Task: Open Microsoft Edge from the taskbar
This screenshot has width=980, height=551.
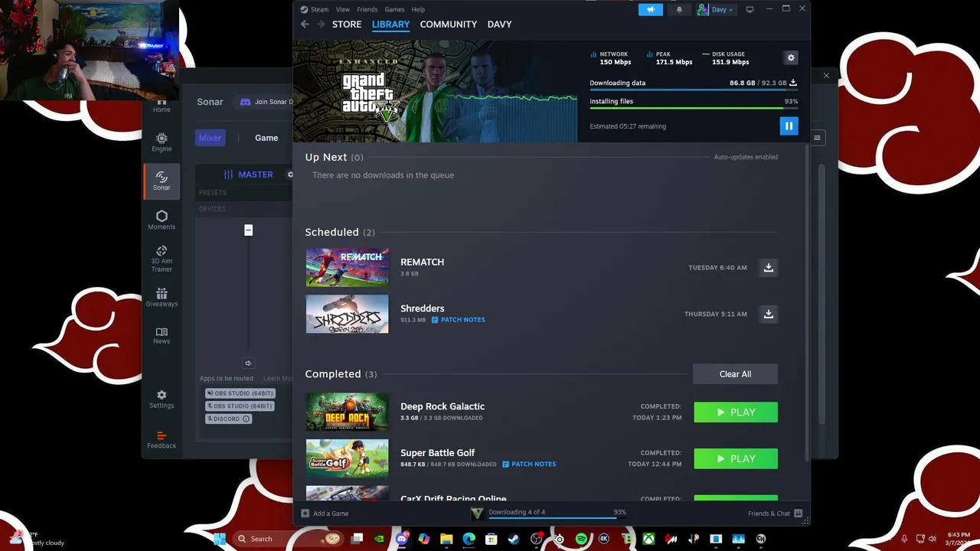Action: pyautogui.click(x=469, y=539)
